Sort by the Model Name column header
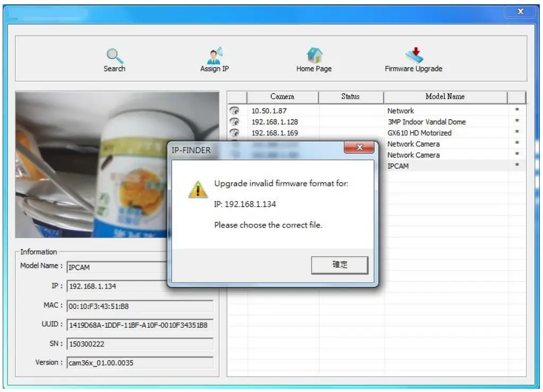 point(445,97)
